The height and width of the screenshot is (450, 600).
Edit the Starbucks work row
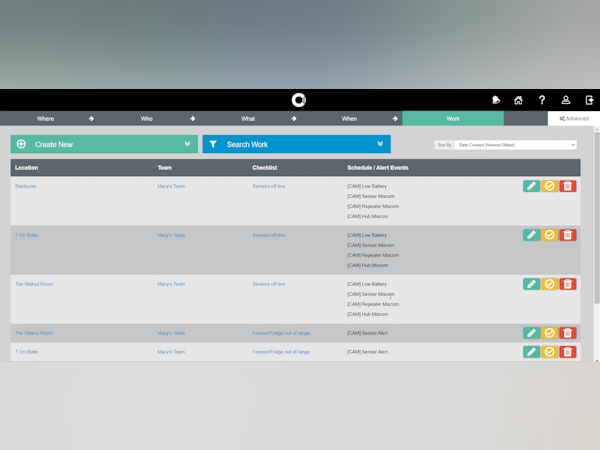[532, 186]
